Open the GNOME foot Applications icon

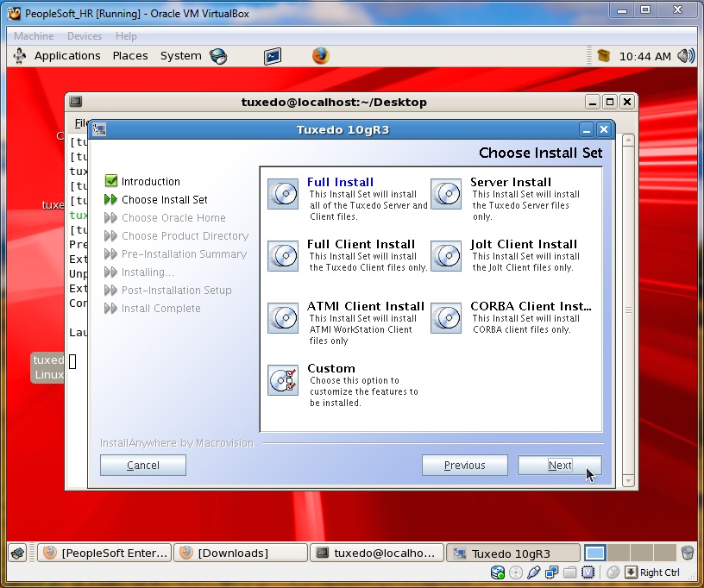(20, 56)
